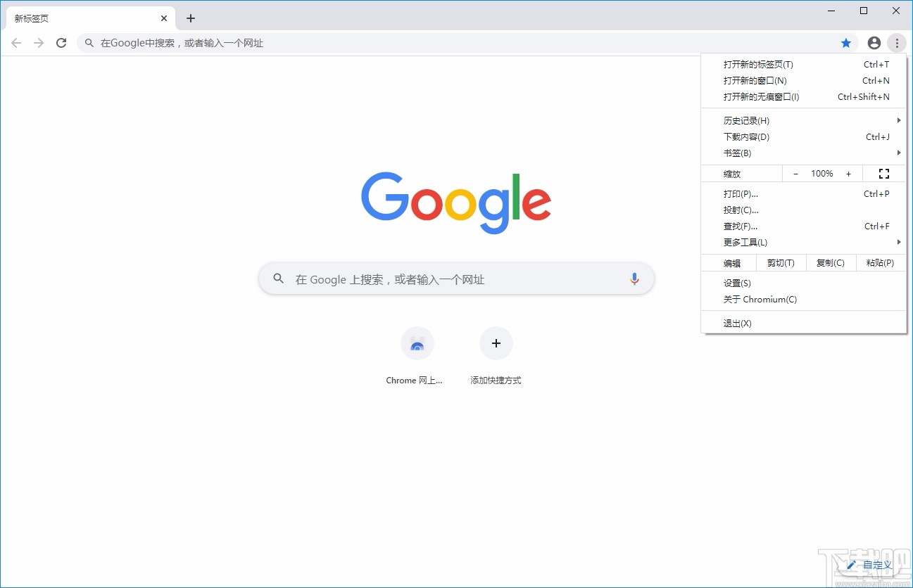The height and width of the screenshot is (588, 913).
Task: Click the 自定义 button
Action: tap(871, 565)
